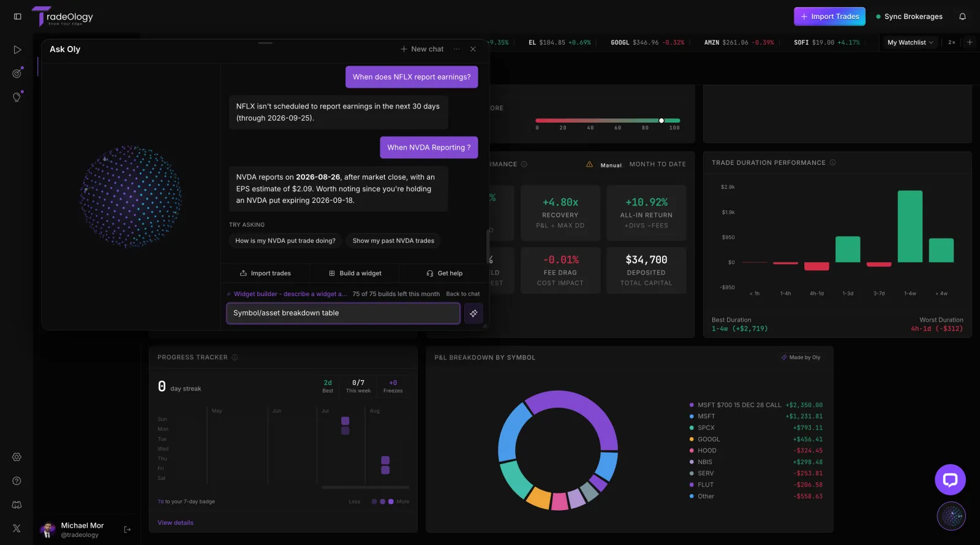Select 'How is my NVDA put trade doing?' suggestion

285,241
